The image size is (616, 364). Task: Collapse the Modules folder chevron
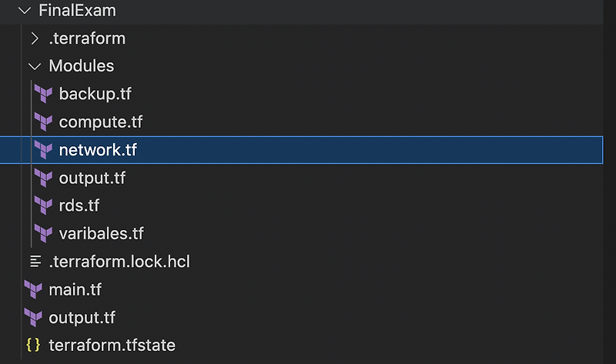tap(34, 66)
